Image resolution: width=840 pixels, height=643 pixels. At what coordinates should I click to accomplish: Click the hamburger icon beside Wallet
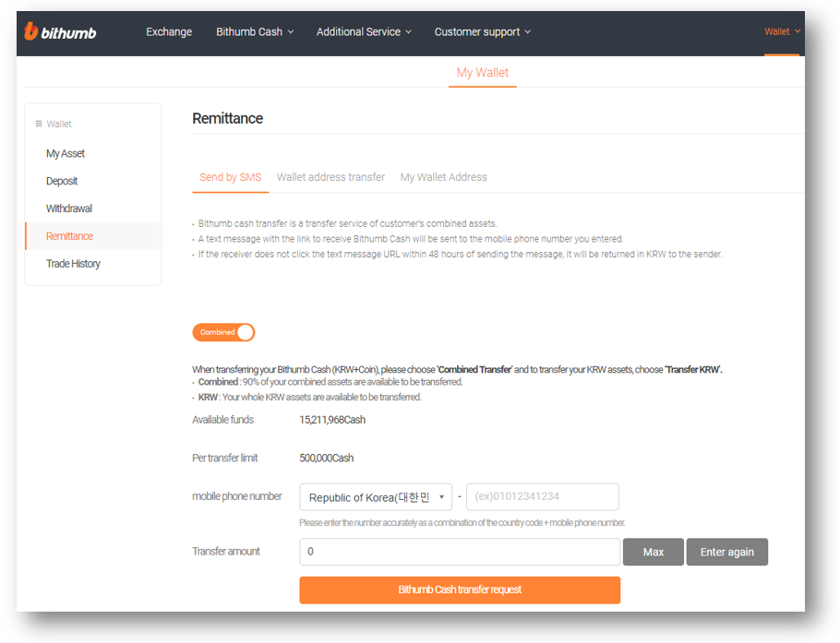pos(39,124)
